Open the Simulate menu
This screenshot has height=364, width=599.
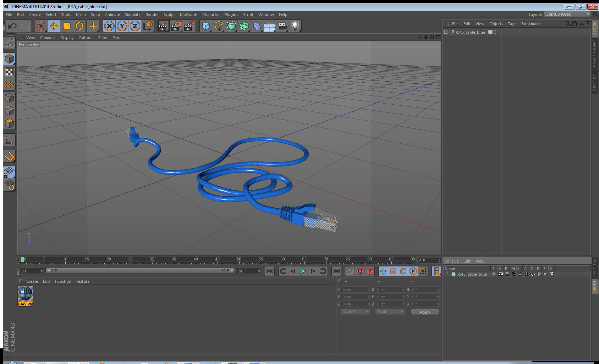[x=132, y=15]
